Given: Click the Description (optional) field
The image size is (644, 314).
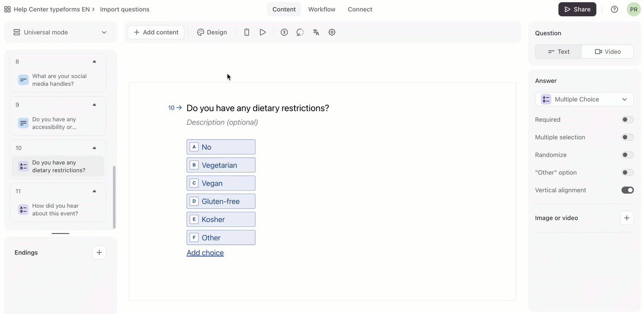Looking at the screenshot, I should 222,122.
